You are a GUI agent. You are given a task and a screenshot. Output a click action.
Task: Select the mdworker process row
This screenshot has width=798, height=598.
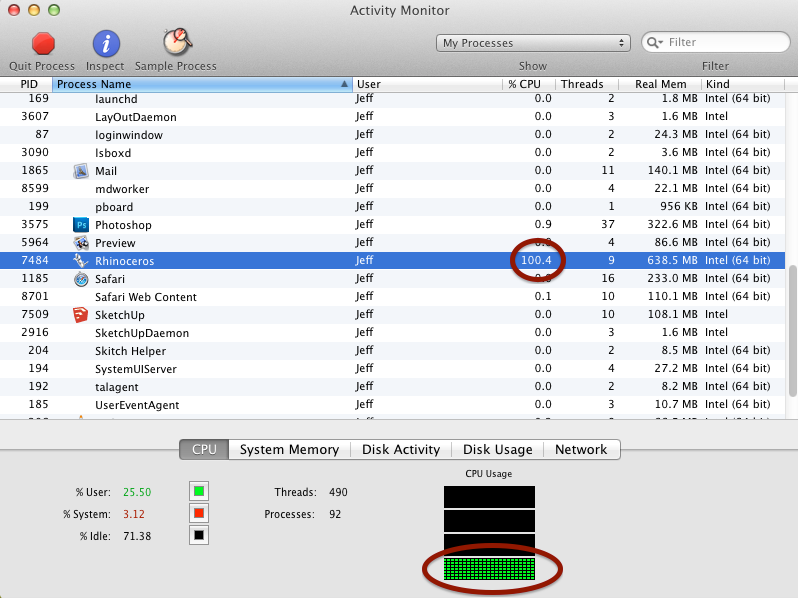click(392, 189)
